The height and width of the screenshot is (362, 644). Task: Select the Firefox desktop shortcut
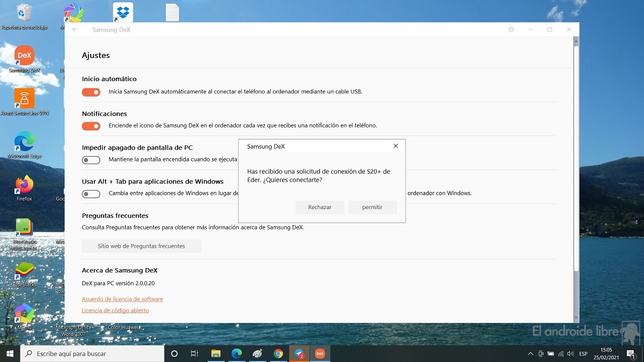point(24,188)
